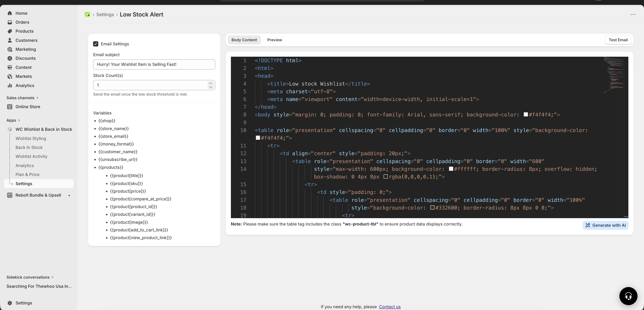Click the Analytics bar chart icon
Screen dimensions: 644x310
tap(10, 86)
